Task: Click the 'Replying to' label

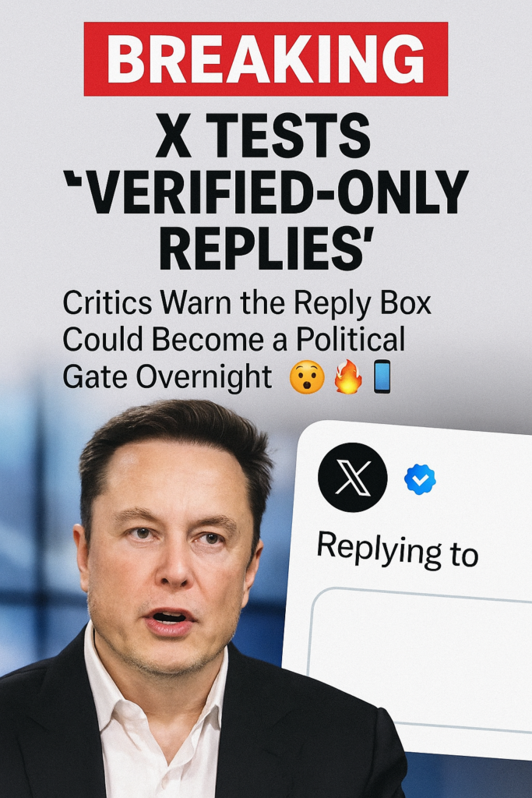Action: point(397,549)
